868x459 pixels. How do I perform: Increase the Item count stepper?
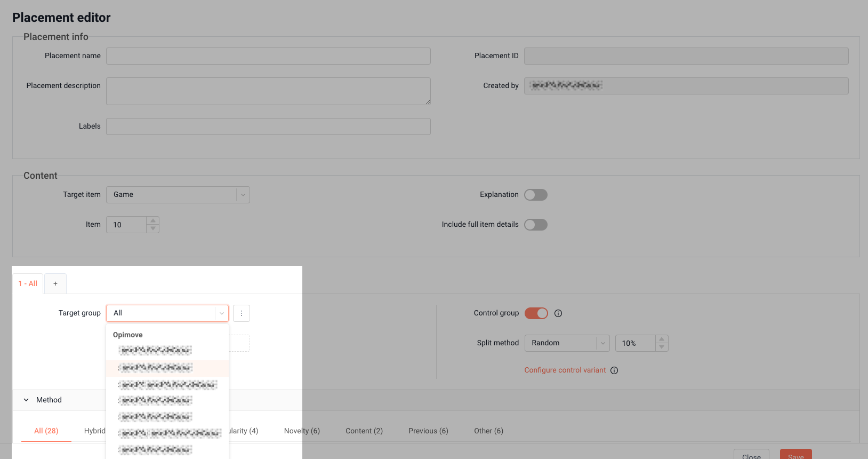click(x=153, y=220)
